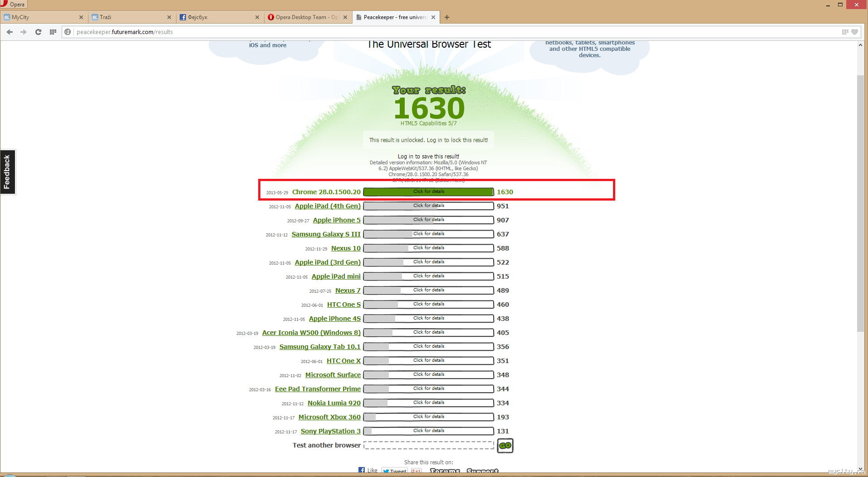Open the Samsung Galaxy S III link
The width and height of the screenshot is (868, 477).
click(326, 234)
